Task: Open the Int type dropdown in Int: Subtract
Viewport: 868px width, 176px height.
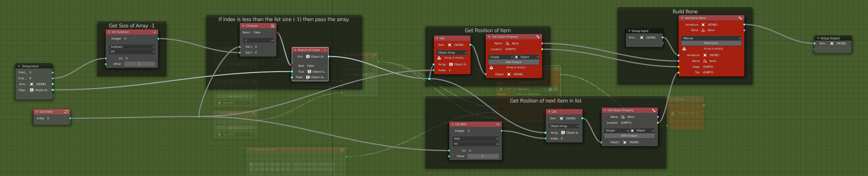Action: (x=132, y=52)
